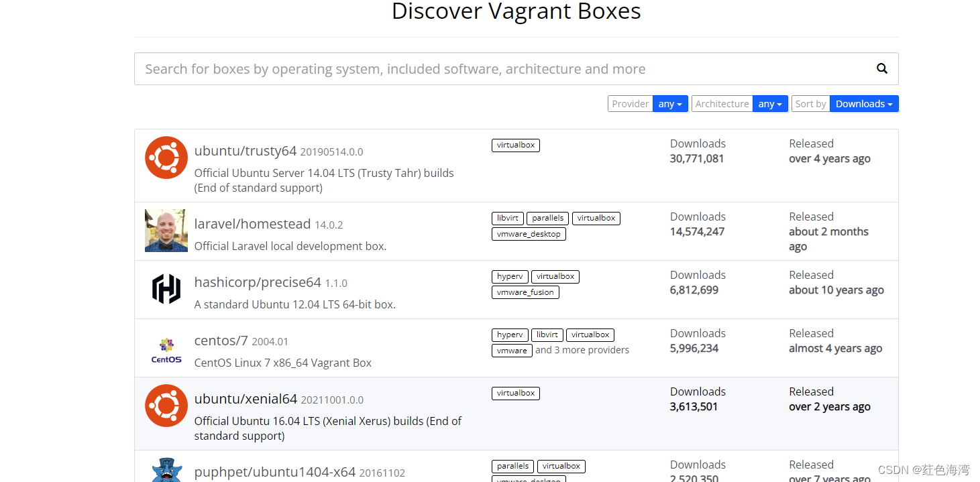Click the 6,812,699 downloads count
Screen dimensions: 980x482
tap(694, 290)
